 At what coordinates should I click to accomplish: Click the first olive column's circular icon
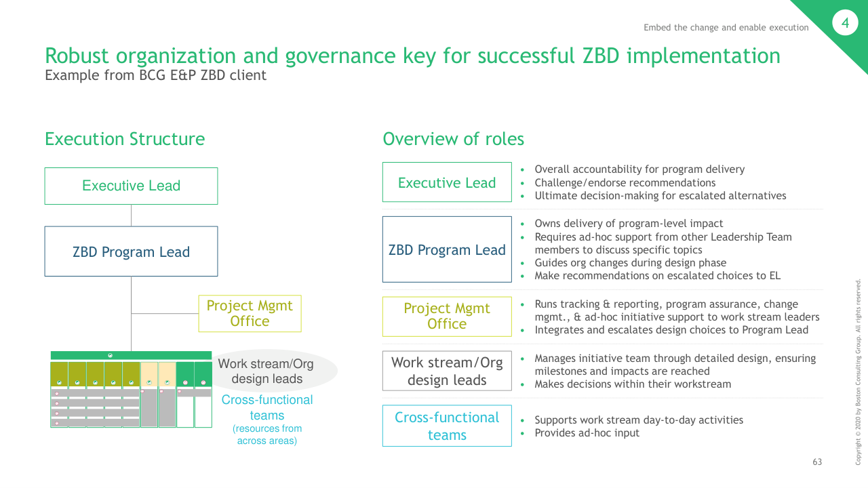[x=60, y=382]
